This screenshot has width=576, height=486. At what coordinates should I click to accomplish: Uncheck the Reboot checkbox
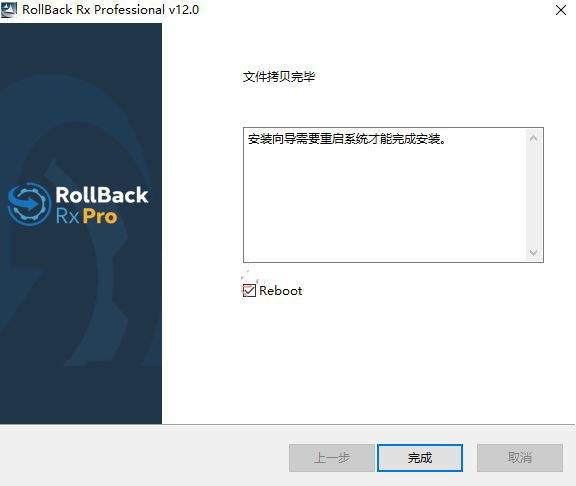(x=249, y=291)
